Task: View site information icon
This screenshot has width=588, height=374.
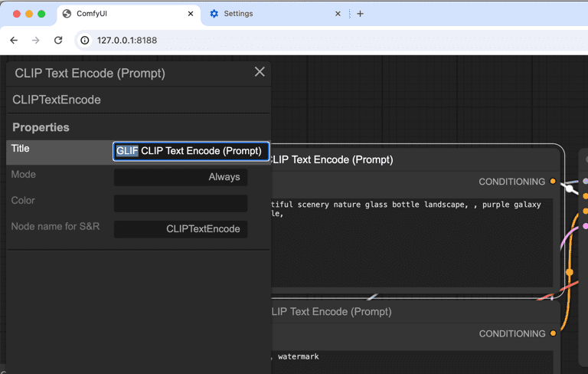Action: (x=85, y=40)
